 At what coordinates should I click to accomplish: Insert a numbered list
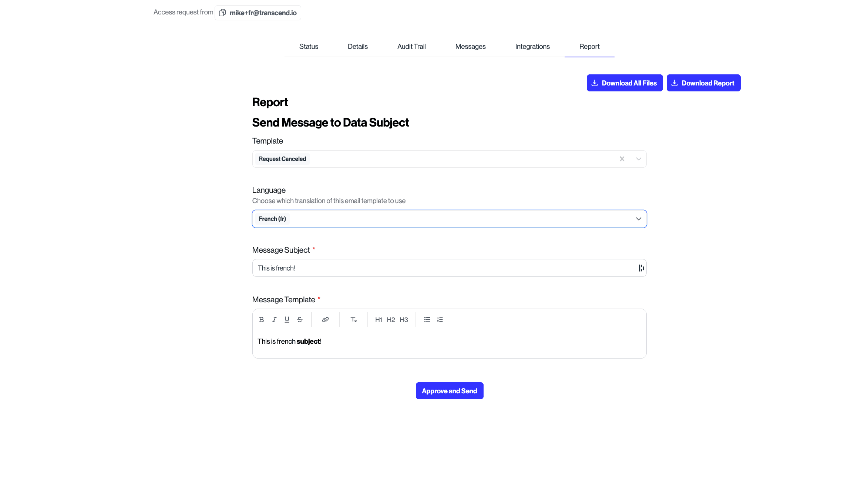click(x=440, y=320)
